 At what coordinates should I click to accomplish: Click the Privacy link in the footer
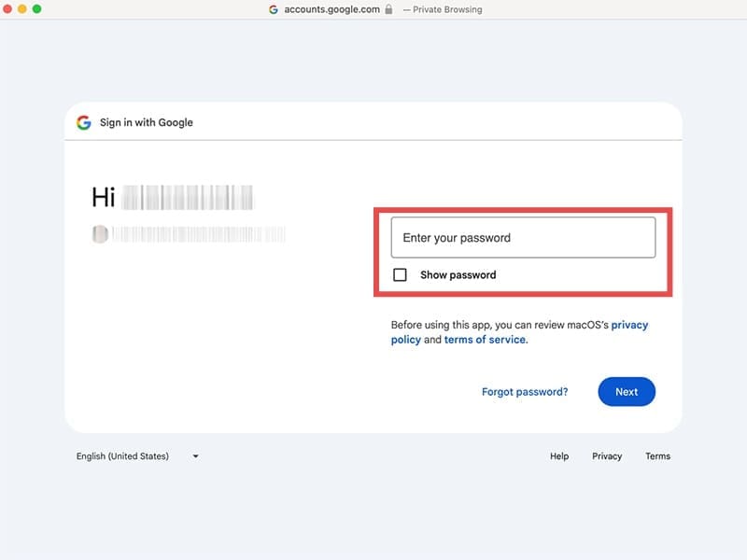tap(607, 456)
